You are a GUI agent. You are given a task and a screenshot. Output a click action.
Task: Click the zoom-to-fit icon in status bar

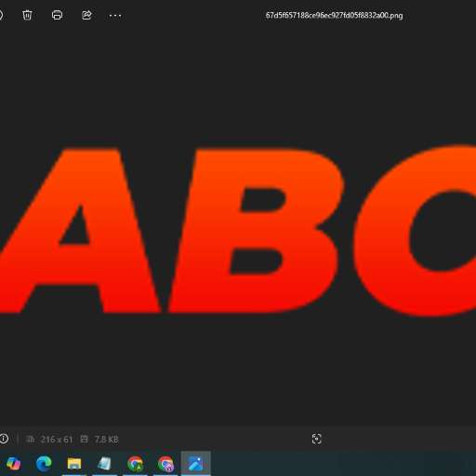pos(317,439)
